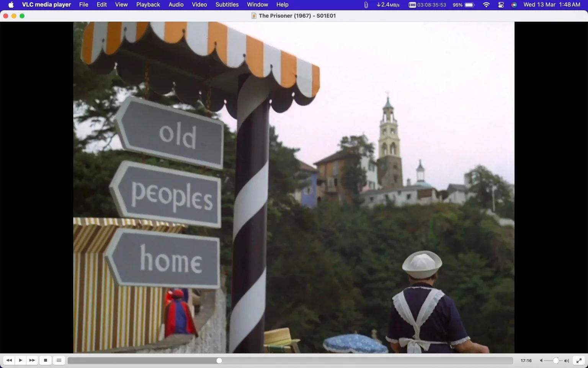Click the fast forward button

32,360
